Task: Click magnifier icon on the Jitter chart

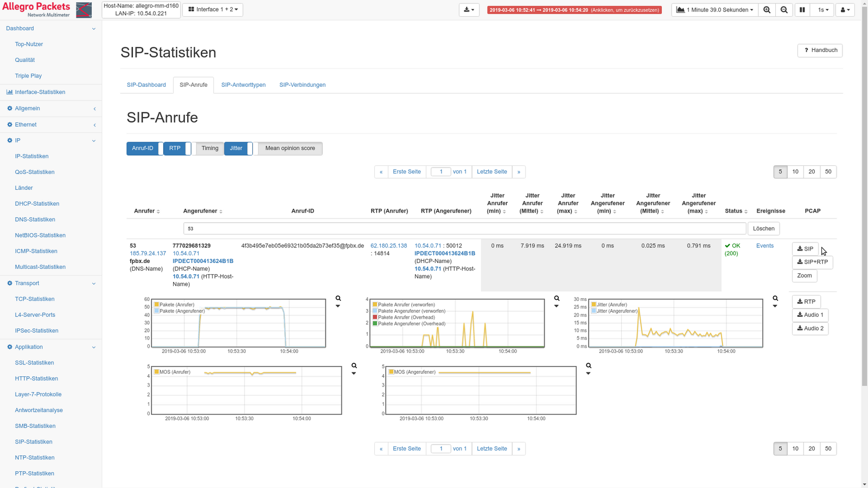Action: [x=775, y=298]
